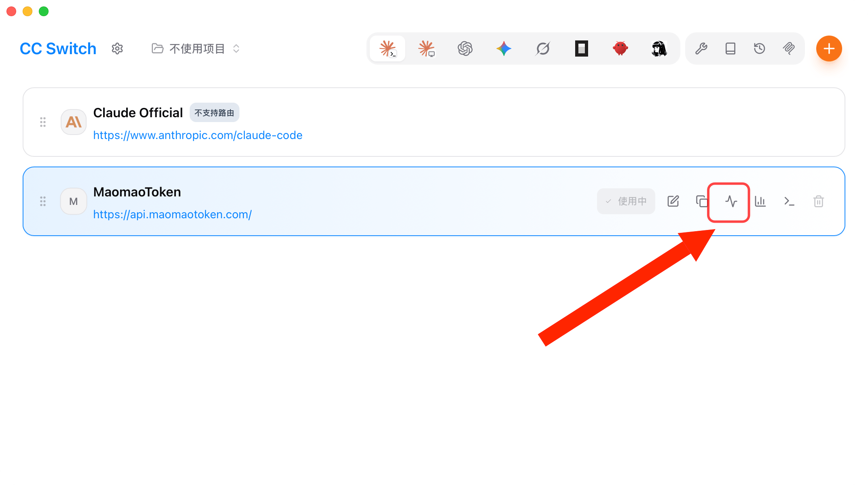Screen dimensions: 868x485
Task: Close the CC Switch window
Action: (x=11, y=11)
